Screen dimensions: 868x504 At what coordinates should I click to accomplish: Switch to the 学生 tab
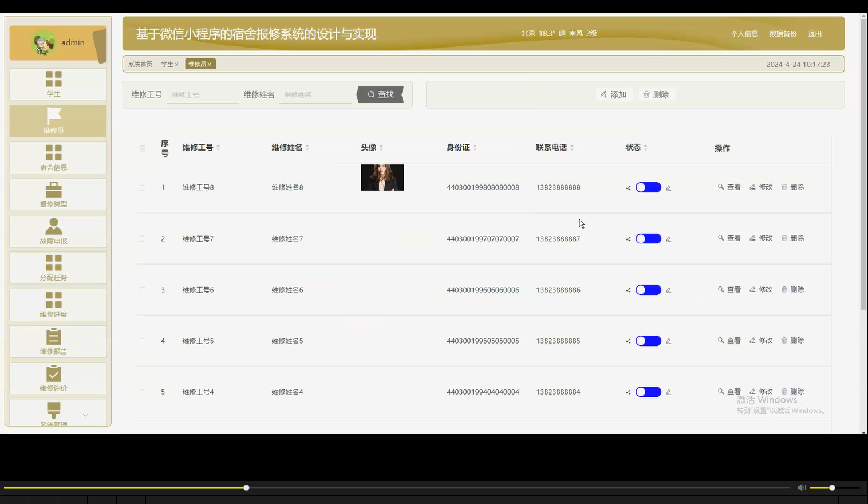tap(167, 64)
